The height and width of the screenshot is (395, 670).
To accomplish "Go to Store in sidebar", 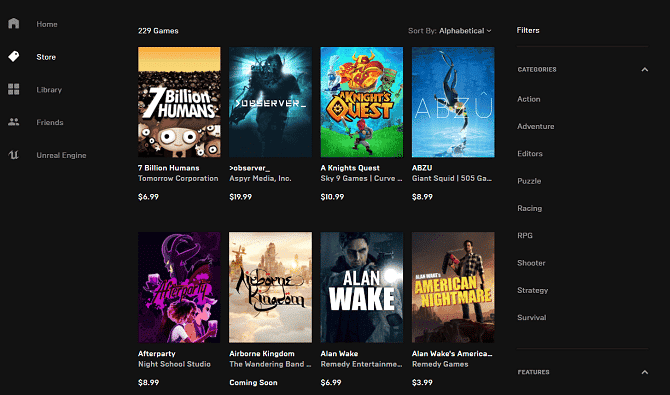I will 46,57.
